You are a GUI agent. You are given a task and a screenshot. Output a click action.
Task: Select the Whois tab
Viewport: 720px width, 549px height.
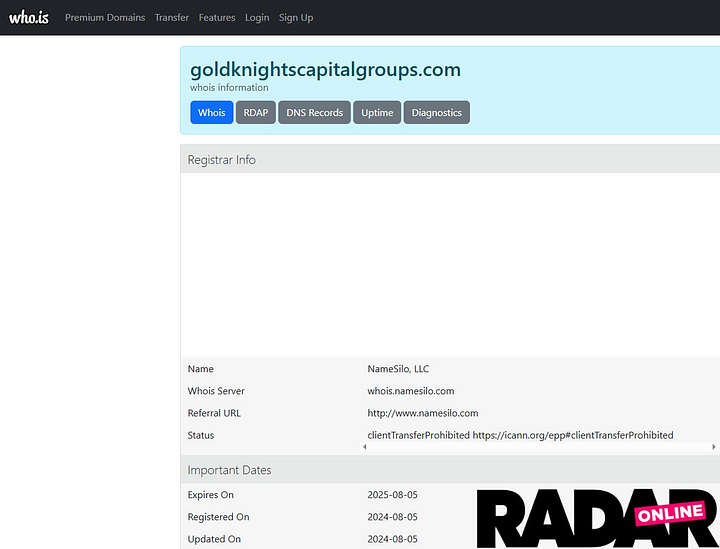[x=212, y=112]
